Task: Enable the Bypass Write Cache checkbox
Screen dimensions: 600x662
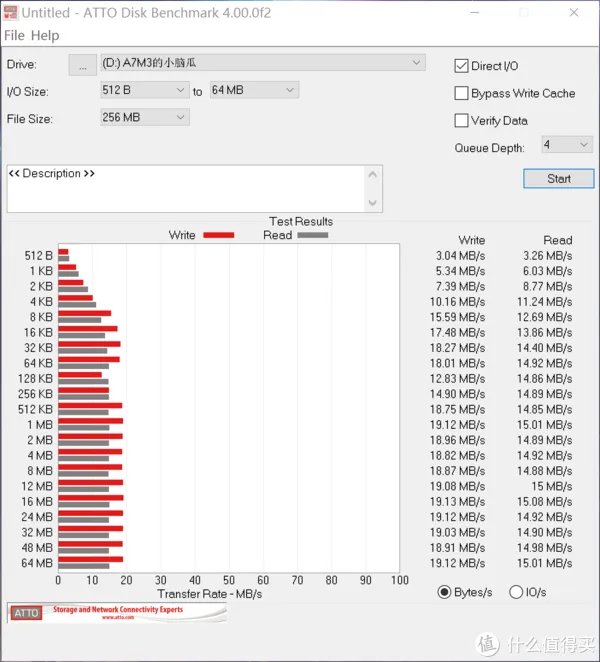Action: [461, 93]
